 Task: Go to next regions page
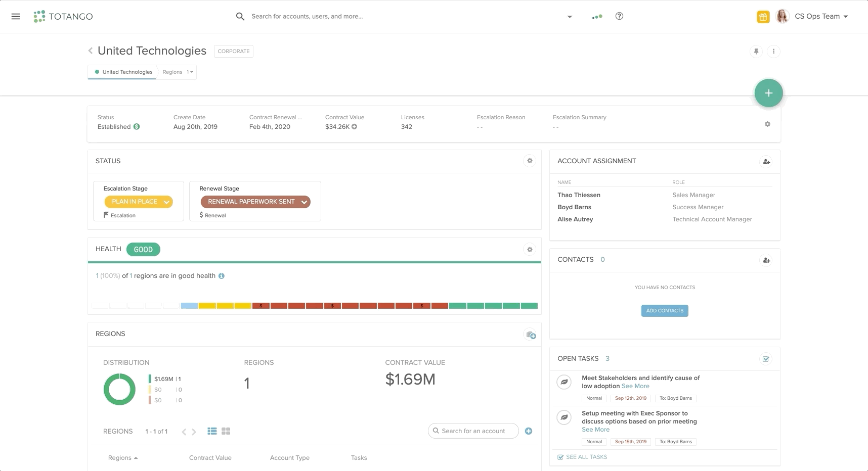click(x=194, y=432)
